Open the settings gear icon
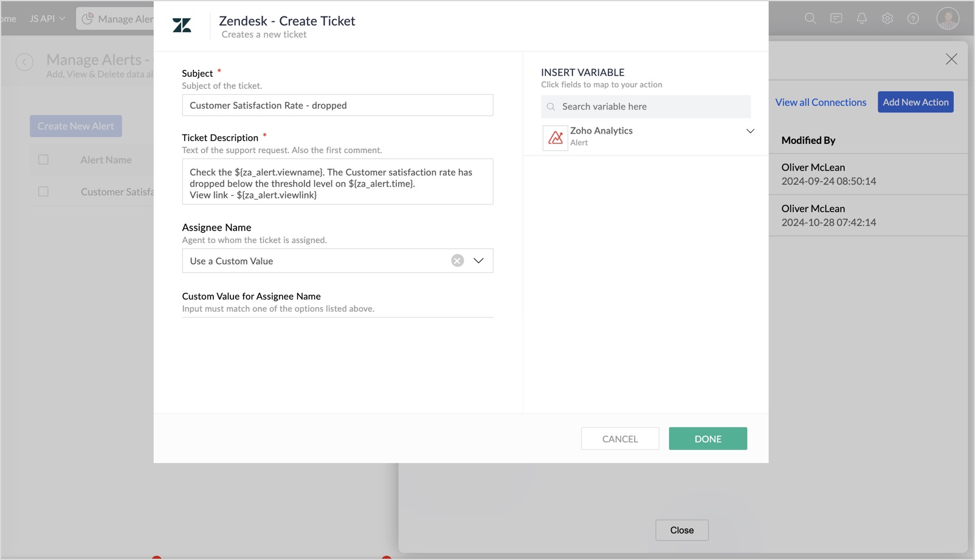975x560 pixels. [x=887, y=18]
